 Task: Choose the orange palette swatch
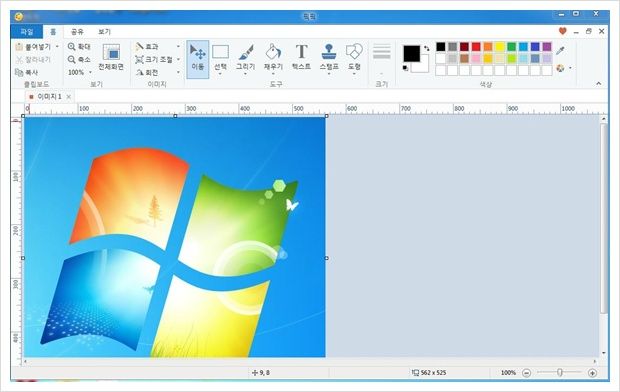click(x=488, y=47)
